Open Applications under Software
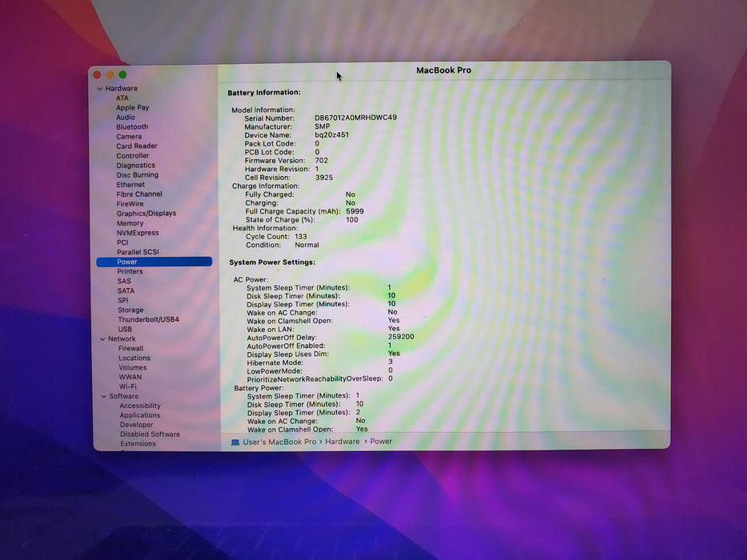Image resolution: width=747 pixels, height=560 pixels. (140, 415)
